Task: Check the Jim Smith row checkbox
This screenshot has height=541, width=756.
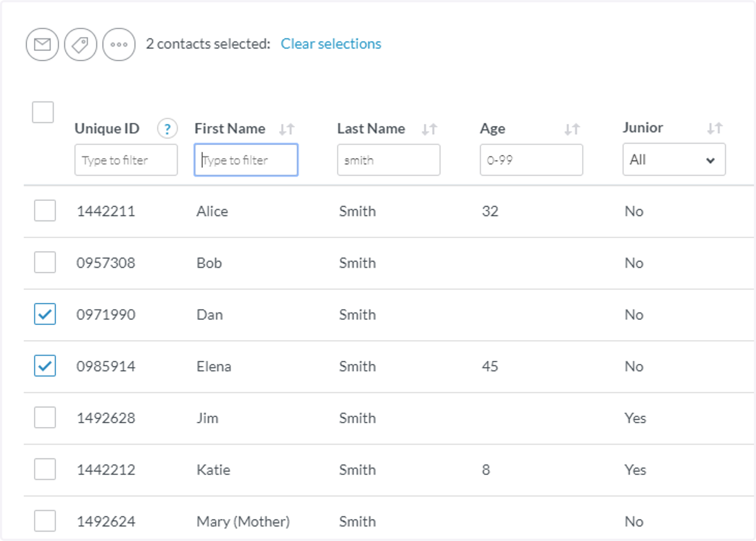Action: pyautogui.click(x=45, y=417)
